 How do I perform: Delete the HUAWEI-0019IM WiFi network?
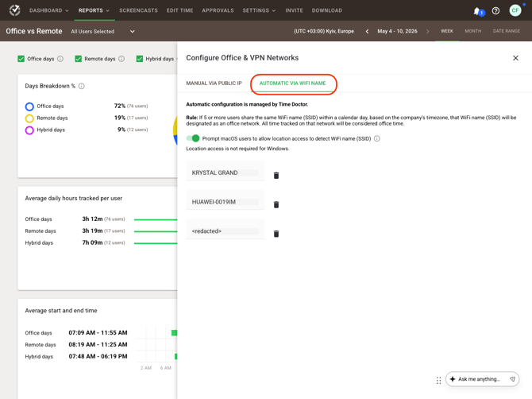click(276, 204)
